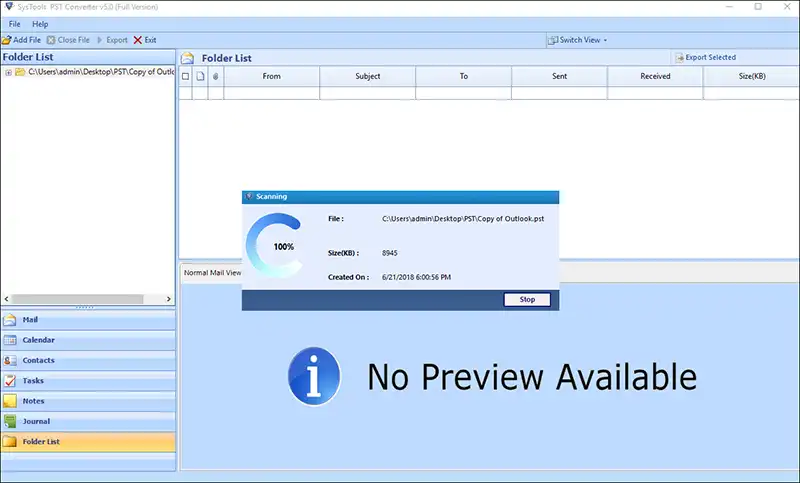The image size is (800, 483).
Task: Sort by the Received column
Action: coord(655,76)
